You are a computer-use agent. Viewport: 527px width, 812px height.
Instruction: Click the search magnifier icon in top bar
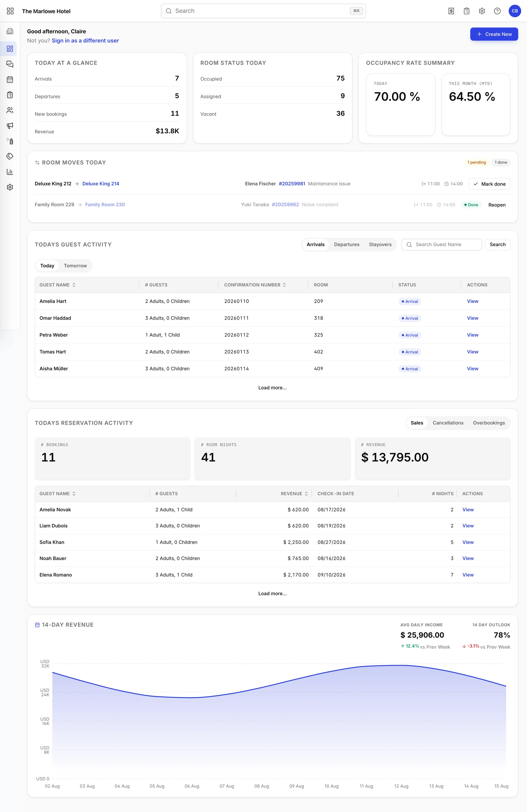169,11
